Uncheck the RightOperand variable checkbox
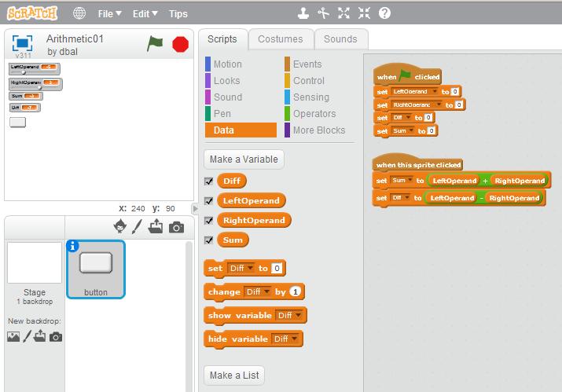 tap(208, 221)
